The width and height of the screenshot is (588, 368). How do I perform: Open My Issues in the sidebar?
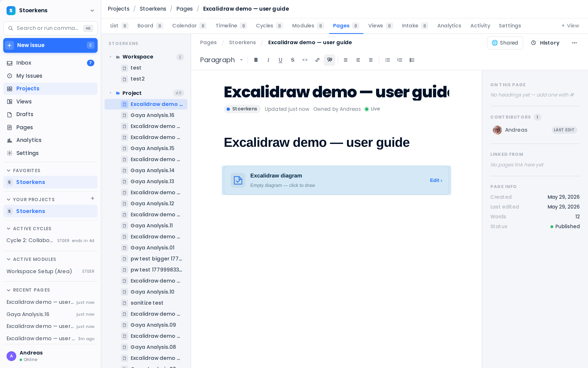[50, 76]
